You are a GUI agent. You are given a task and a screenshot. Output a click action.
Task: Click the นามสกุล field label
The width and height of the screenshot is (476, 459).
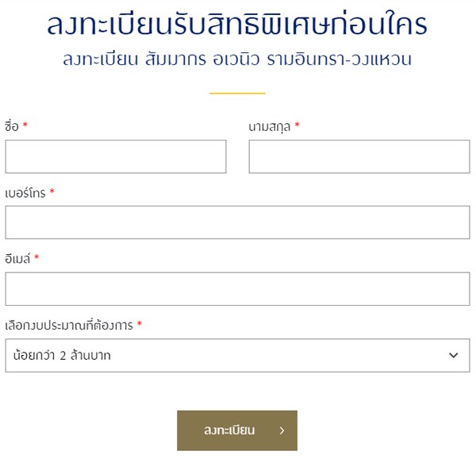point(270,126)
